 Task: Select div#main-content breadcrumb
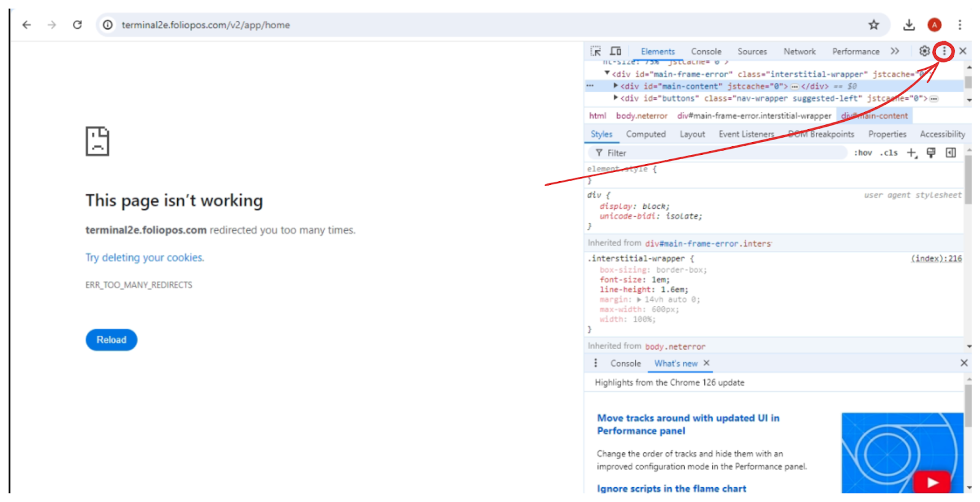[874, 116]
